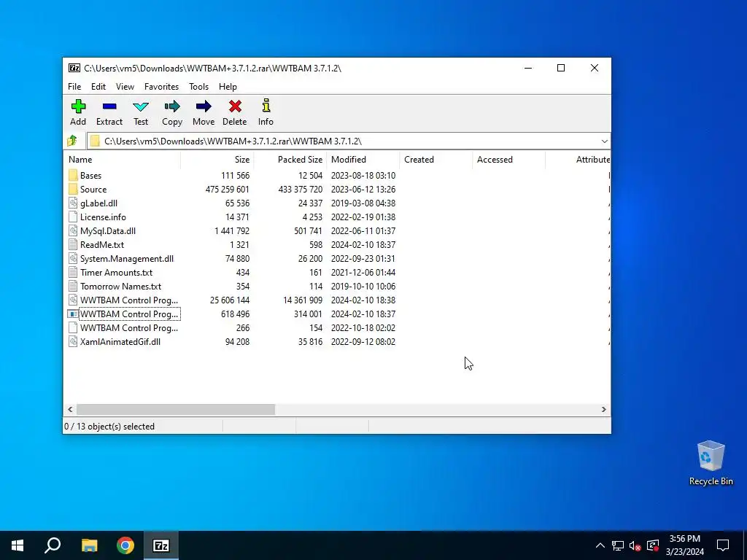This screenshot has width=747, height=560.
Task: Click the network status tray icon
Action: click(618, 545)
